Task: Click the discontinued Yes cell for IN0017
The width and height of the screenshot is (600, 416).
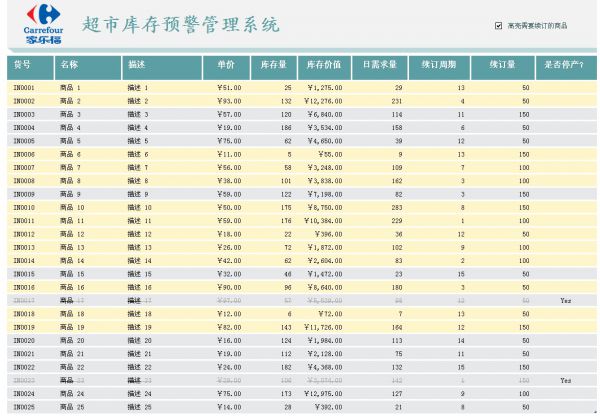Action: tap(565, 300)
